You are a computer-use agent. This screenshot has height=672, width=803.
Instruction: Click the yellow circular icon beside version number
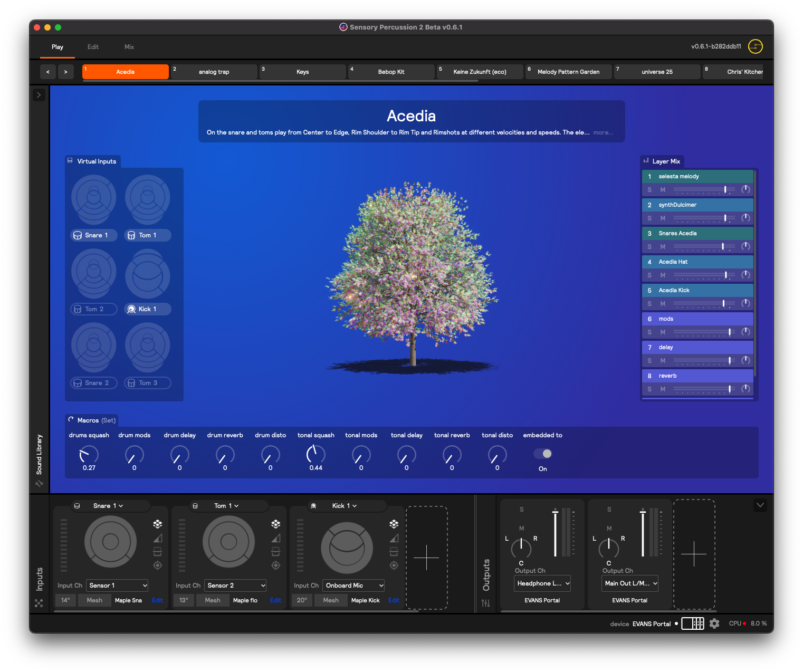pyautogui.click(x=756, y=46)
